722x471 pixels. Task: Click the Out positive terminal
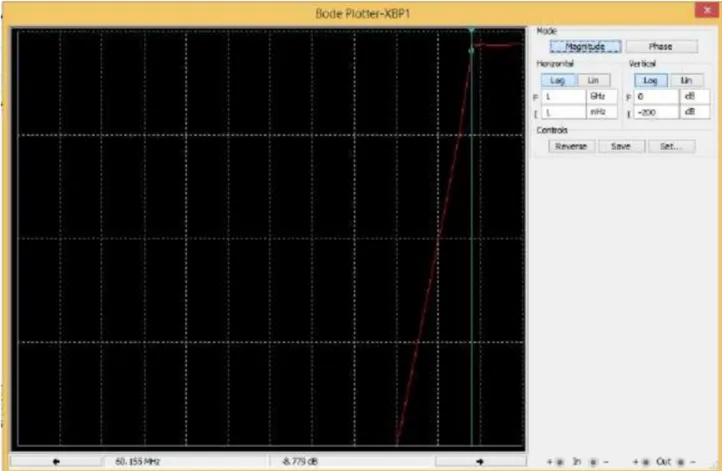[646, 462]
